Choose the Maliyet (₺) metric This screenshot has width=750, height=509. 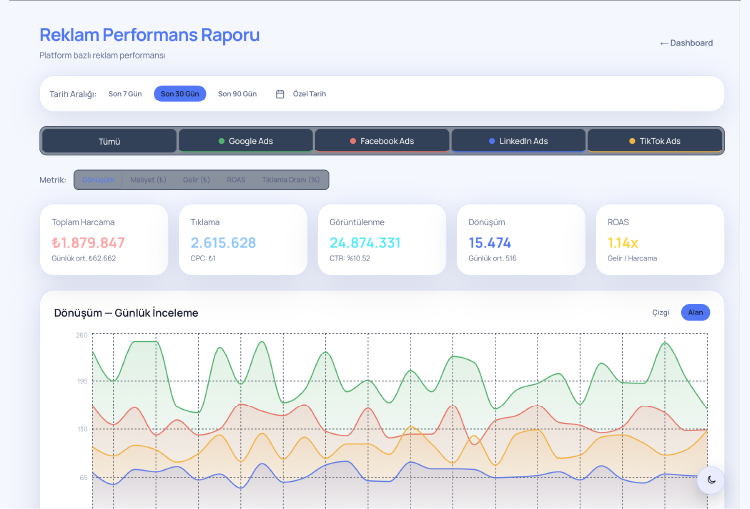[149, 180]
